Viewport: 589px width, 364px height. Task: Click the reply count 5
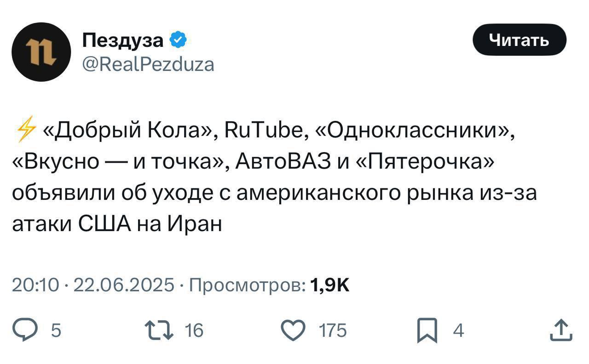tap(56, 330)
